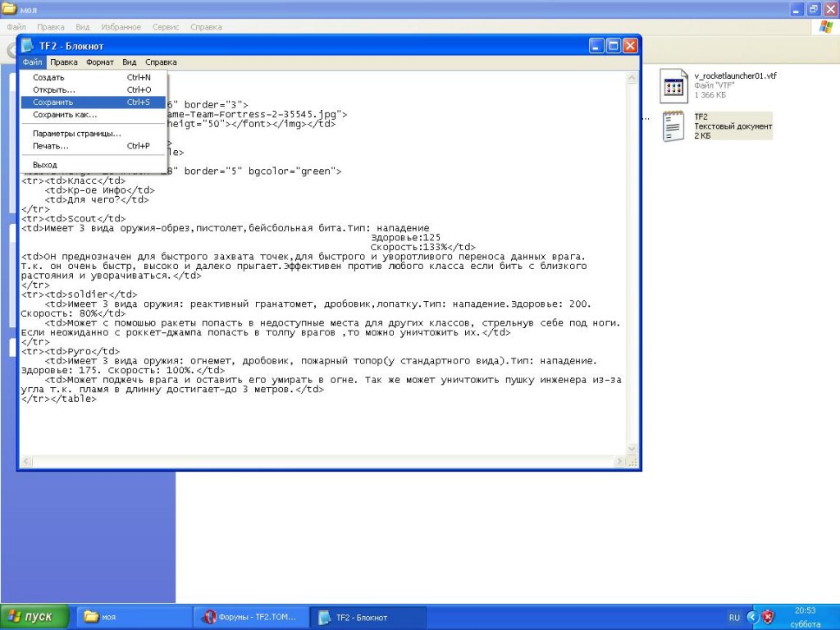Click the v_rocketlauncher01.vtf file name
Viewport: 840px width, 630px height.
click(736, 75)
